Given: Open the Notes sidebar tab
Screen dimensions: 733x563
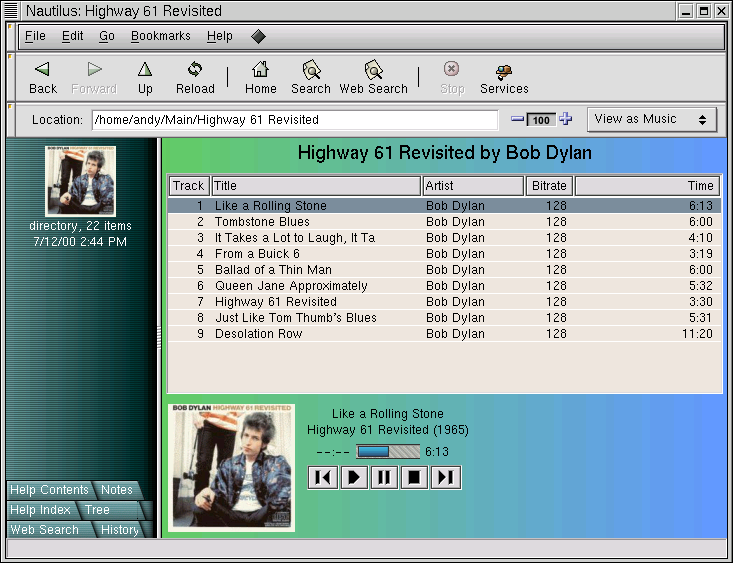Looking at the screenshot, I should [x=117, y=490].
